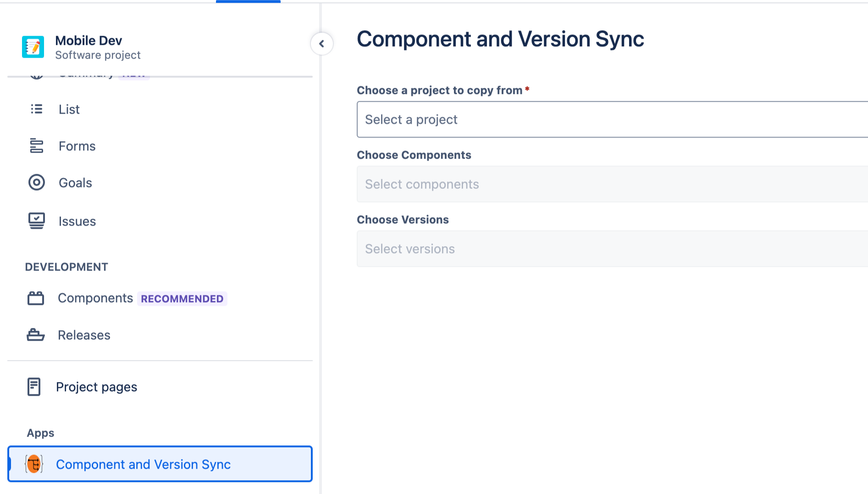Viewport: 868px width, 494px height.
Task: Collapse the sidebar with the chevron button
Action: coord(322,44)
